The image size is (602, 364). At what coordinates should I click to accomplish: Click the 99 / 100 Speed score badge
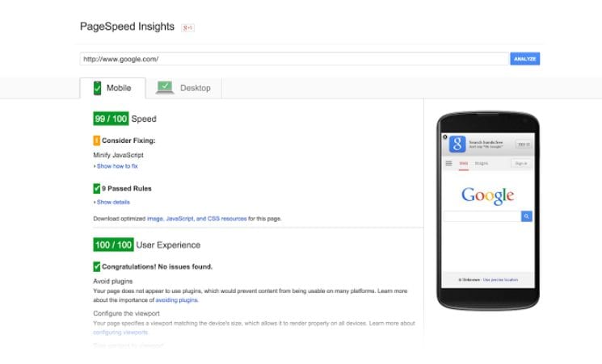click(x=111, y=119)
